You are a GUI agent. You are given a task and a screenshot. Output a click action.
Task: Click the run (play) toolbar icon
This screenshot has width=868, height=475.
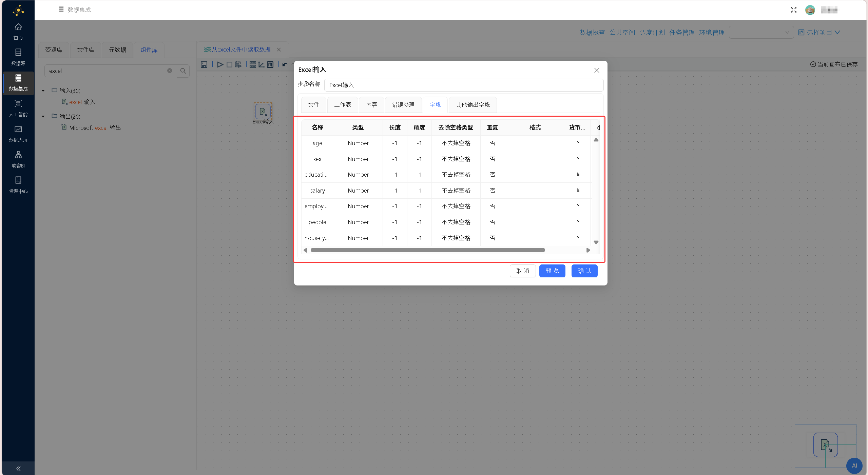[220, 64]
